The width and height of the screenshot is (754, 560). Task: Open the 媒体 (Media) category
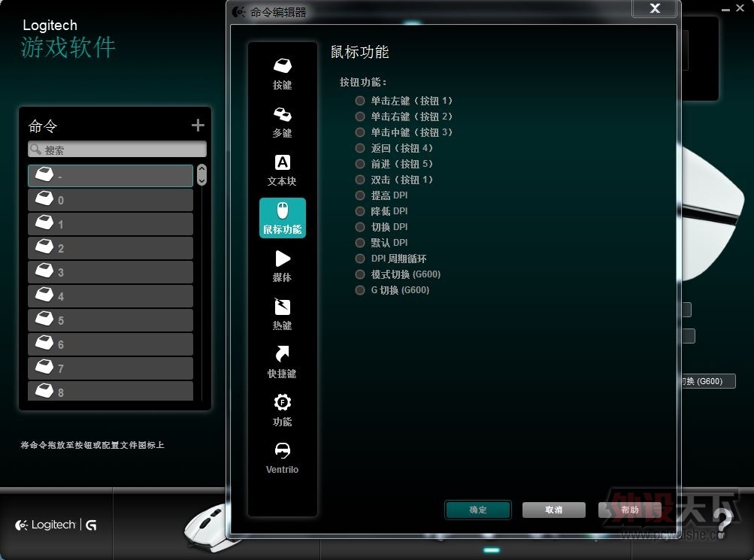282,266
